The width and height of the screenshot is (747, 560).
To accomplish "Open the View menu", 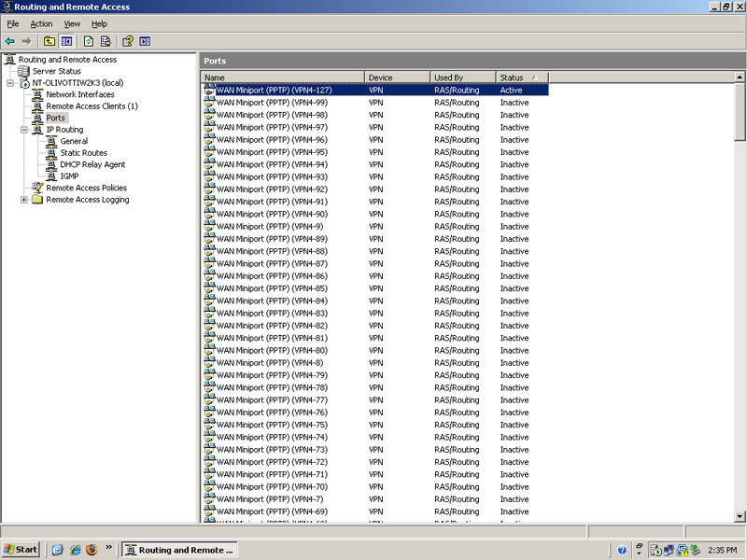I will 72,24.
